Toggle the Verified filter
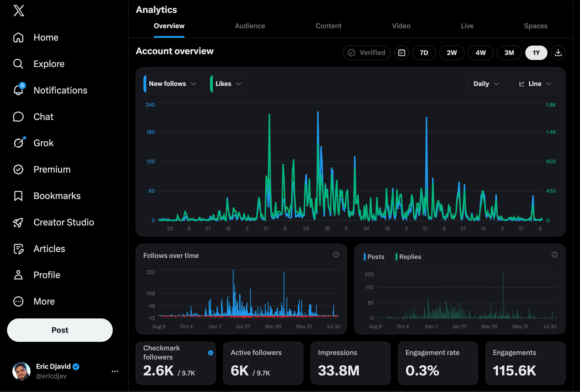Screen dimensions: 580x392 pos(367,53)
